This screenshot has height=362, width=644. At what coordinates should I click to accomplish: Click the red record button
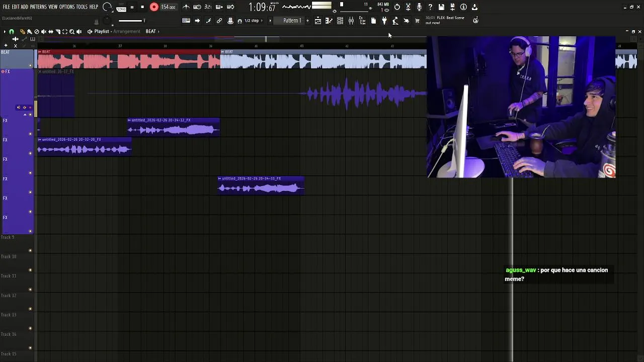154,7
